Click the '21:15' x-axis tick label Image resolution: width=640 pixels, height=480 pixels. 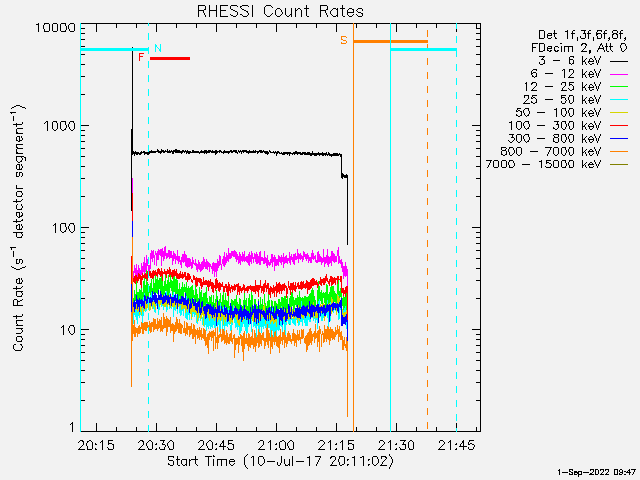click(x=336, y=445)
